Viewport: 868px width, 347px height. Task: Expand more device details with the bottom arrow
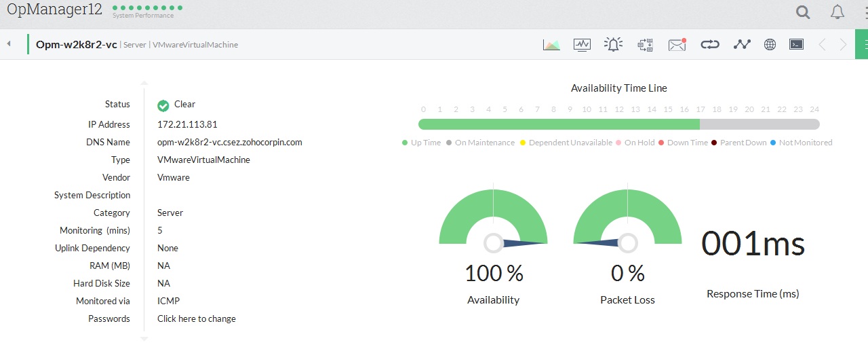click(x=144, y=337)
